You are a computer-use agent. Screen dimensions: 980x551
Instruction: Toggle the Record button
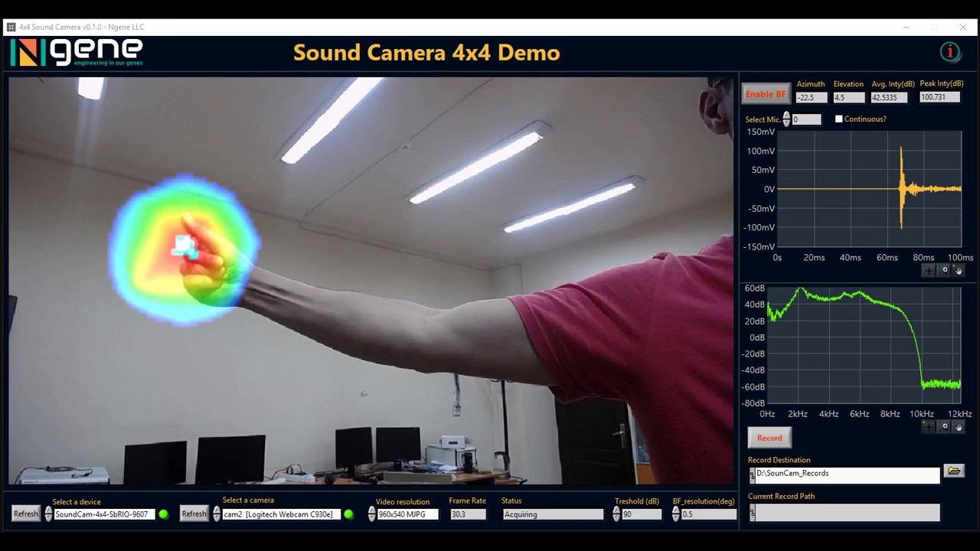pyautogui.click(x=769, y=438)
